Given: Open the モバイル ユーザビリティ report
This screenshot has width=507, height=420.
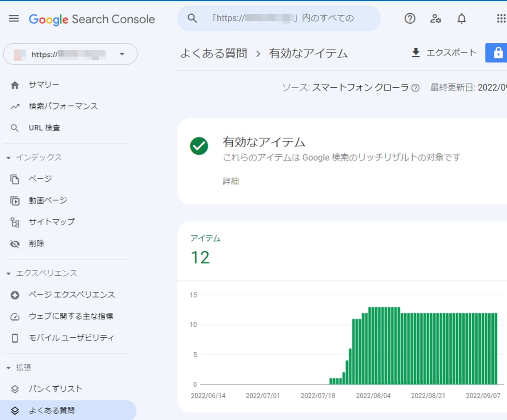Looking at the screenshot, I should [71, 338].
